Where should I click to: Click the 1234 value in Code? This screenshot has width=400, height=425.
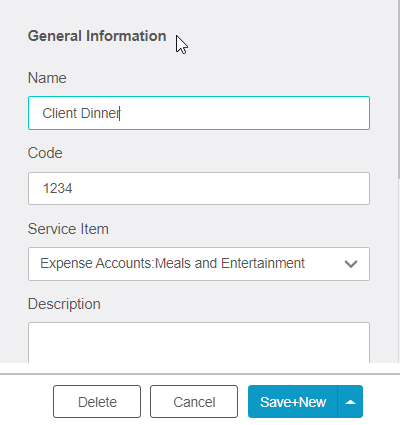tap(57, 189)
